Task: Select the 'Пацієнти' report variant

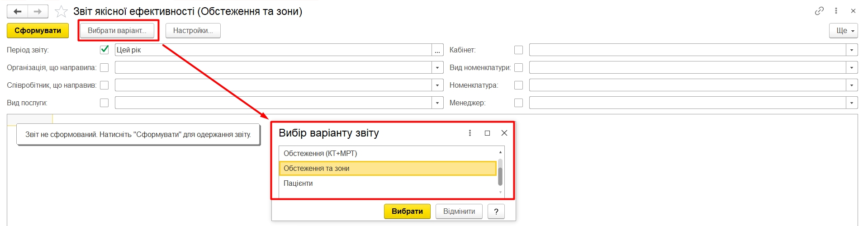Action: [298, 183]
